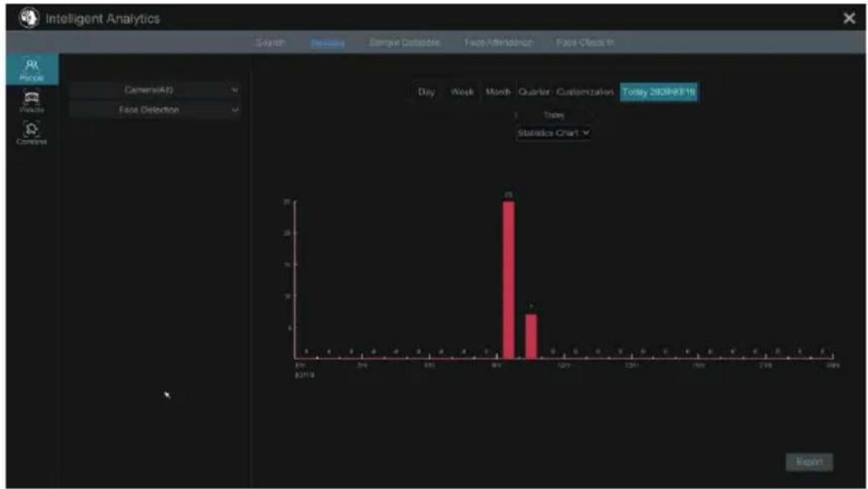Click the highlighted Today date button

(659, 92)
